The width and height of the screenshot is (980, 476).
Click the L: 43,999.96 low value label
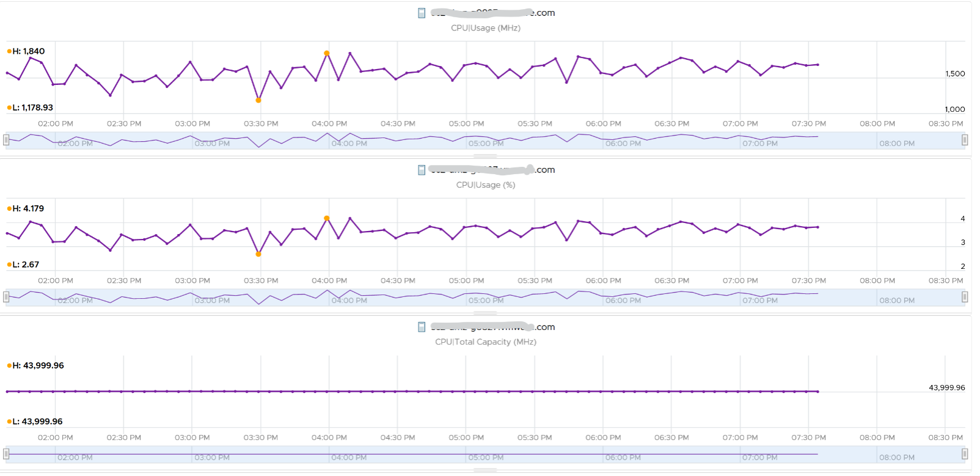(x=35, y=422)
